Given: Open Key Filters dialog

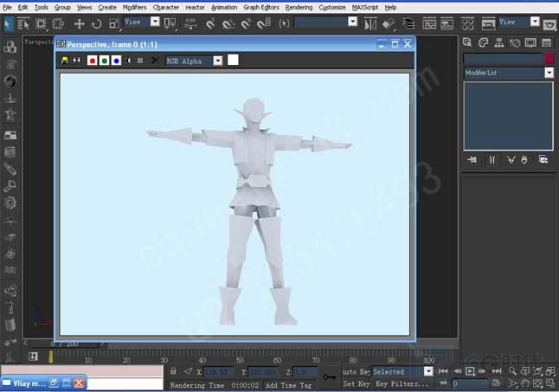Looking at the screenshot, I should click(x=402, y=384).
